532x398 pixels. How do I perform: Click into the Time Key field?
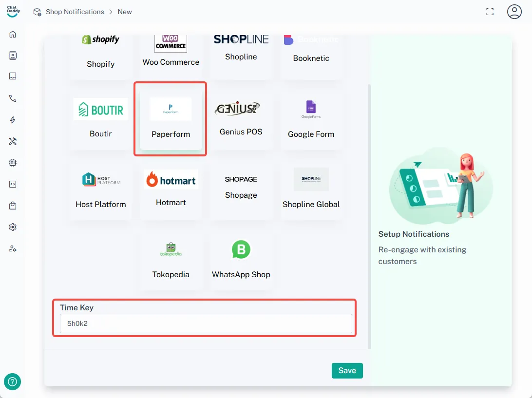[x=206, y=323]
